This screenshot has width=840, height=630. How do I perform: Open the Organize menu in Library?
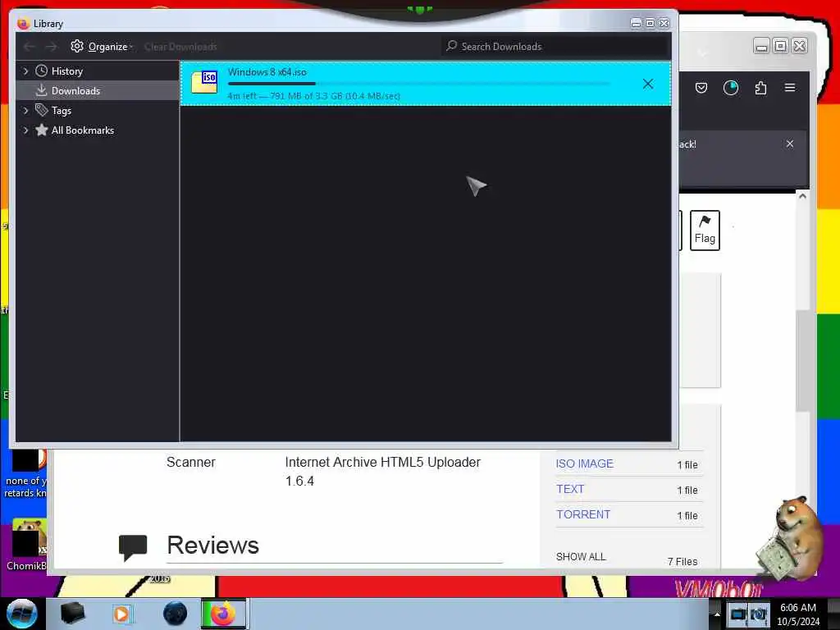pos(102,47)
